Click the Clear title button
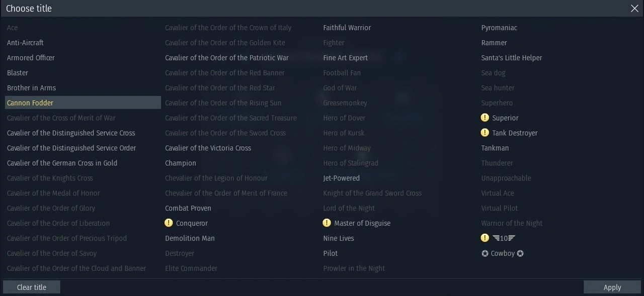 tap(32, 287)
